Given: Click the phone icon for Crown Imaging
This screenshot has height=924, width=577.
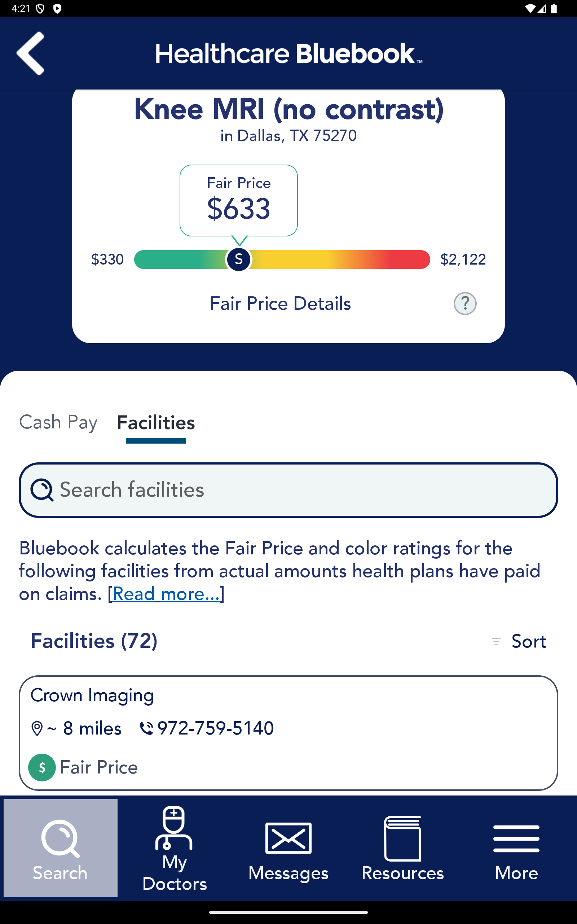Looking at the screenshot, I should pyautogui.click(x=146, y=728).
